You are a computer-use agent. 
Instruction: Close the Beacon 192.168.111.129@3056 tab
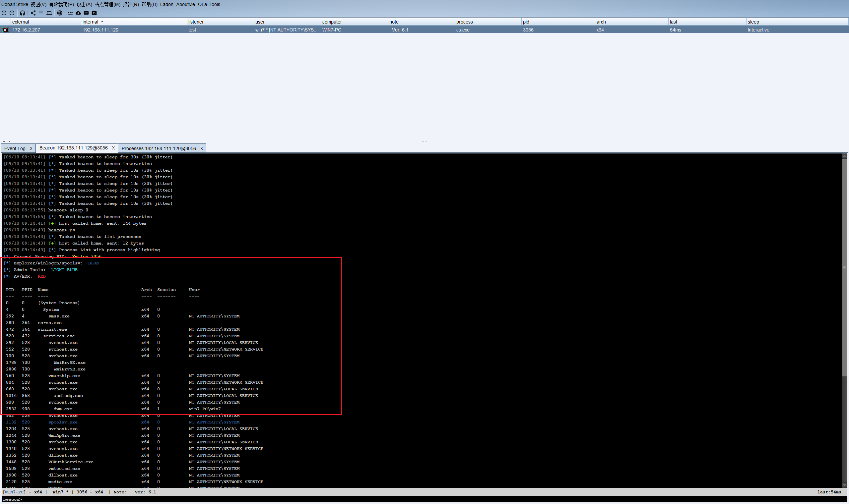coord(113,148)
